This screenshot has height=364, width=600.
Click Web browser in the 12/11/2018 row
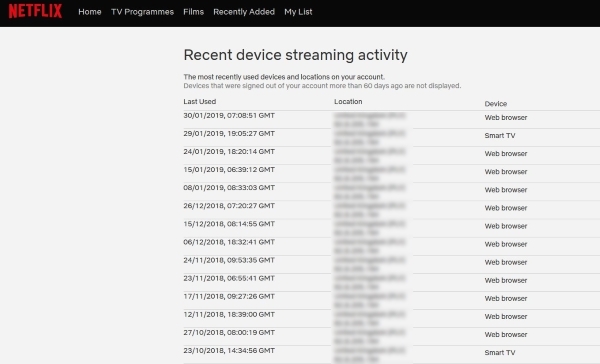[506, 316]
